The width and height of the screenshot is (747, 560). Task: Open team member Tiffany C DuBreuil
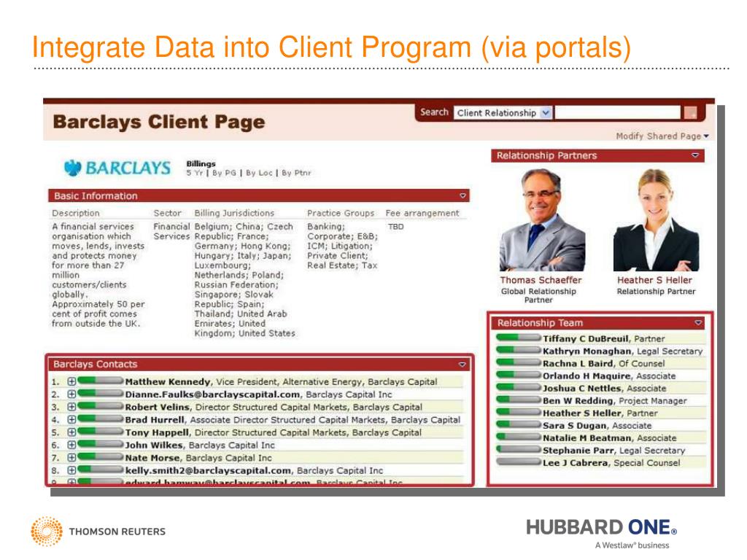coord(586,338)
